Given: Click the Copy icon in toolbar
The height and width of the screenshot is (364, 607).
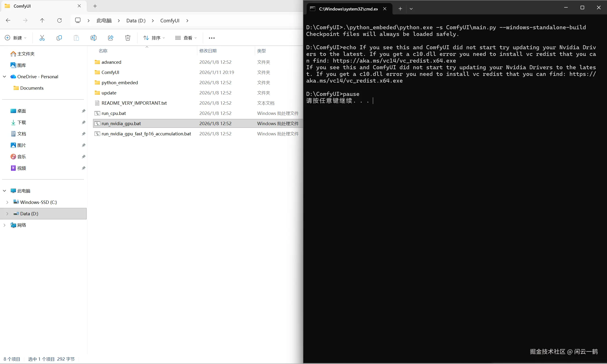Looking at the screenshot, I should point(59,38).
